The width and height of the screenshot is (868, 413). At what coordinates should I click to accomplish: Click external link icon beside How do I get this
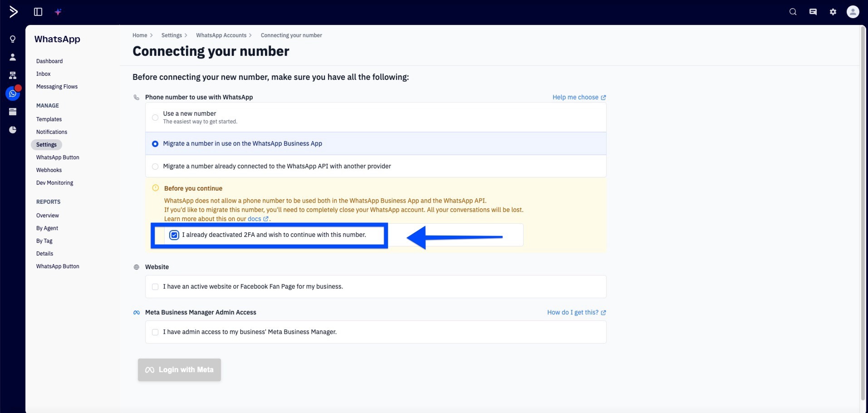[x=603, y=313]
